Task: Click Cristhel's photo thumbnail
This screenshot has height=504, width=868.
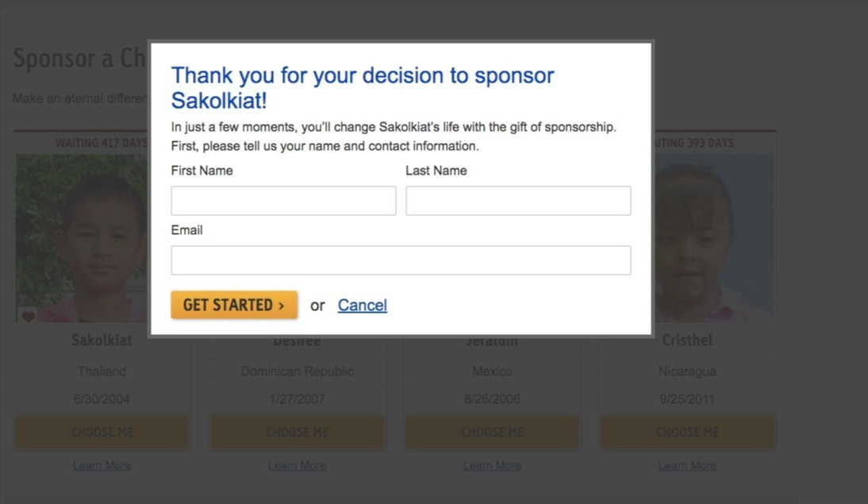Action: [712, 238]
